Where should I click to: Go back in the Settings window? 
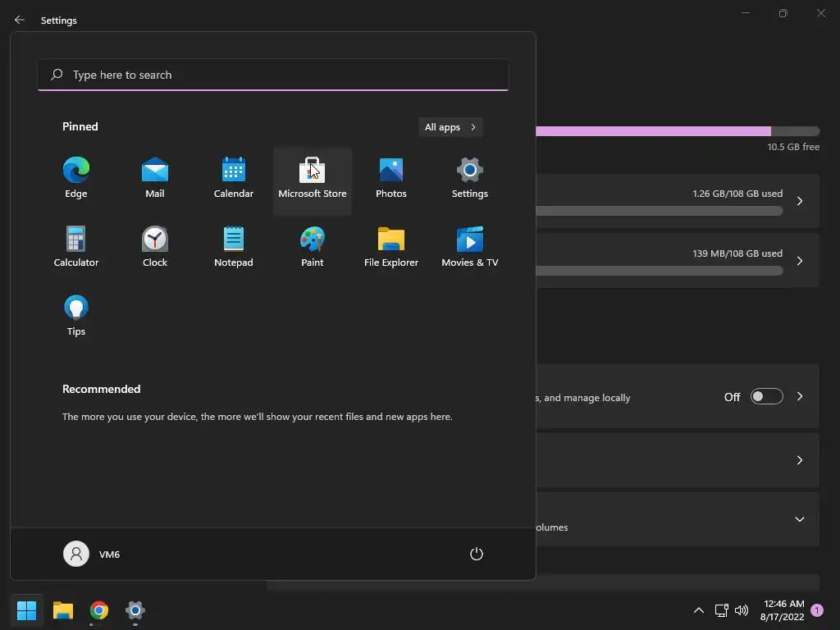[20, 20]
